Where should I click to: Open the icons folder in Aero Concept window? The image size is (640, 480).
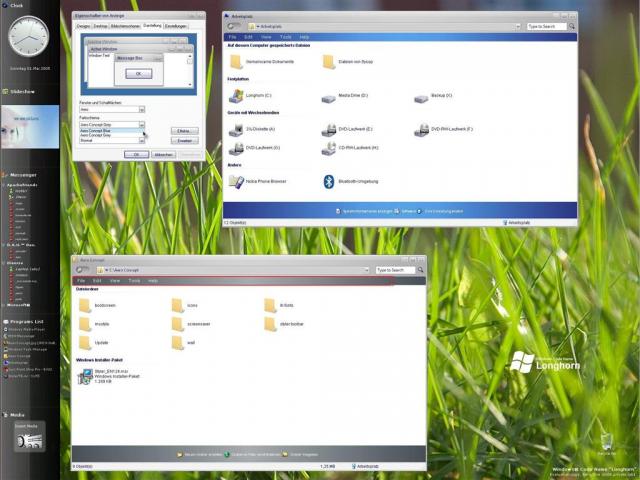coord(178,305)
